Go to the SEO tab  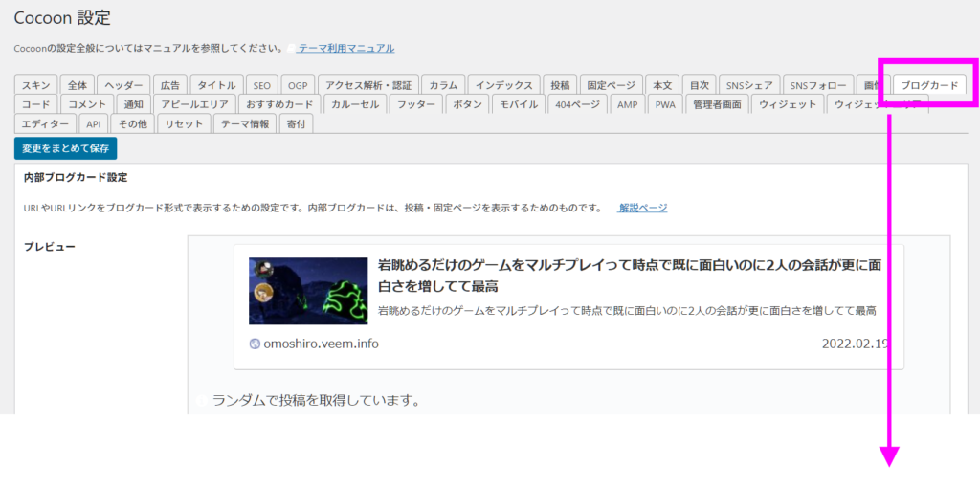tap(262, 85)
